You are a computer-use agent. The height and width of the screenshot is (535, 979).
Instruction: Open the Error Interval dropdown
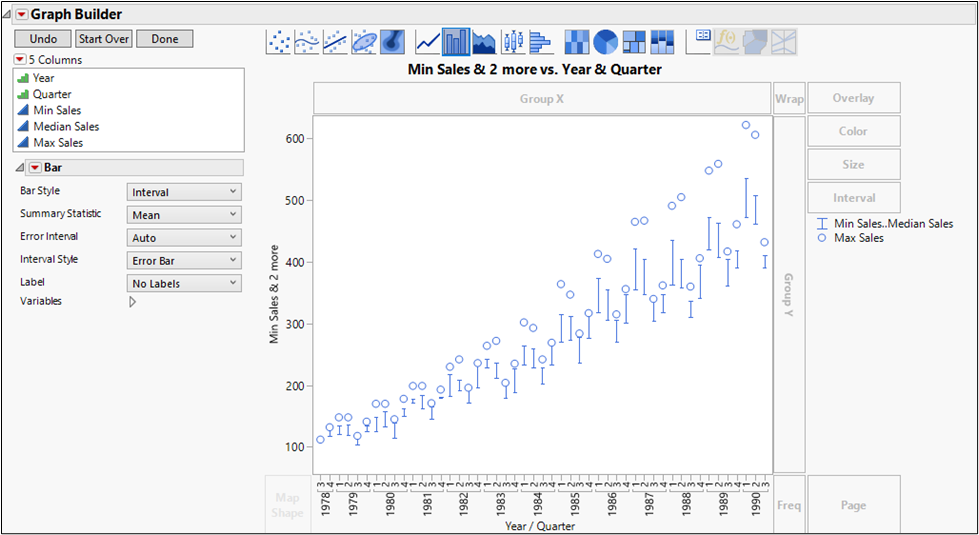click(184, 238)
